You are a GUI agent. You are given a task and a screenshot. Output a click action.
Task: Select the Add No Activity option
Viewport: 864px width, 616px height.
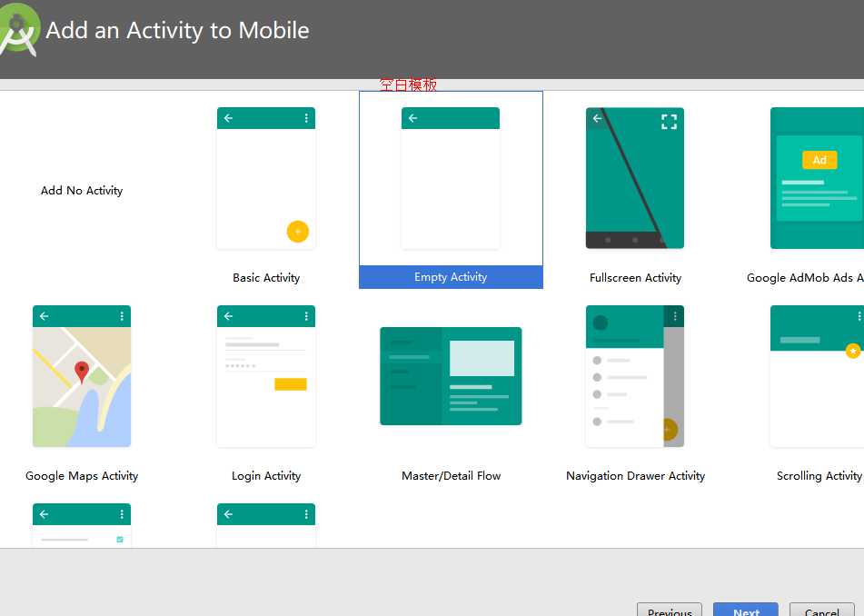tap(82, 190)
